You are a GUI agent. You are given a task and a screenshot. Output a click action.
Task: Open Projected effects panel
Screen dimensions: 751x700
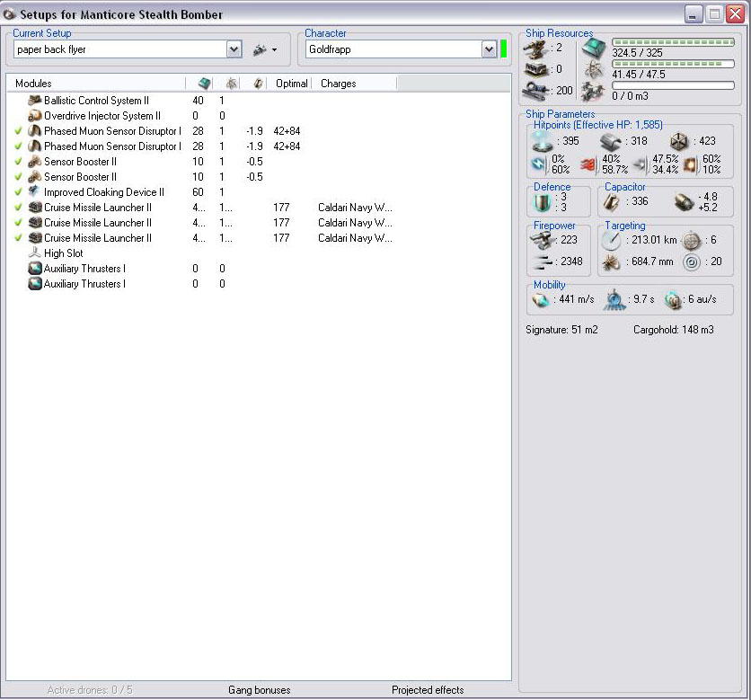[428, 690]
